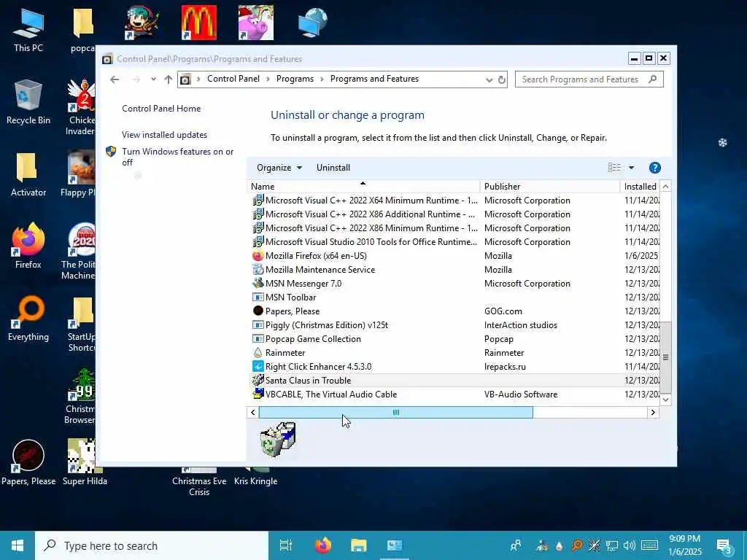Open File Explorer from the taskbar
747x560 pixels.
pyautogui.click(x=358, y=545)
